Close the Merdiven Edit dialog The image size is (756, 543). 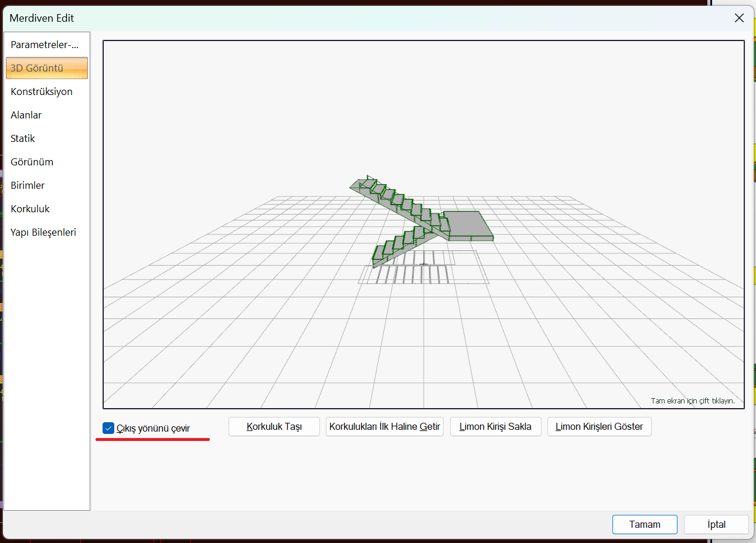point(739,18)
